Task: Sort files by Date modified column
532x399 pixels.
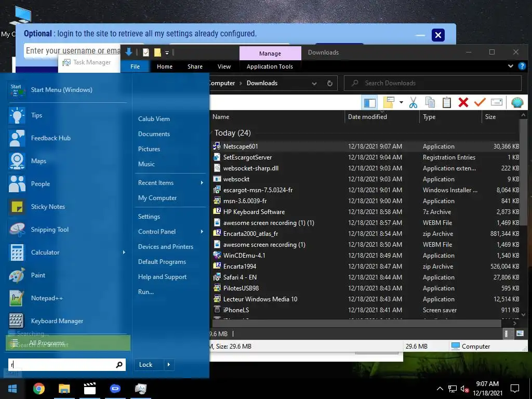Action: click(367, 117)
